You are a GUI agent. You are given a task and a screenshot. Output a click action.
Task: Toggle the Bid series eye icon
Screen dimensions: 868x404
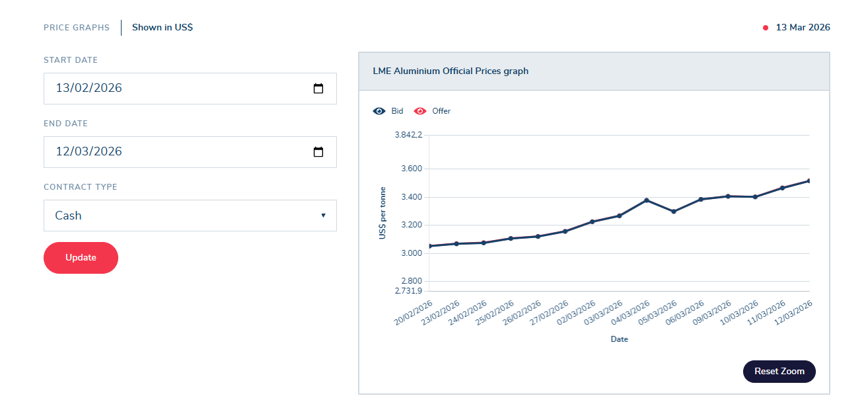[379, 111]
